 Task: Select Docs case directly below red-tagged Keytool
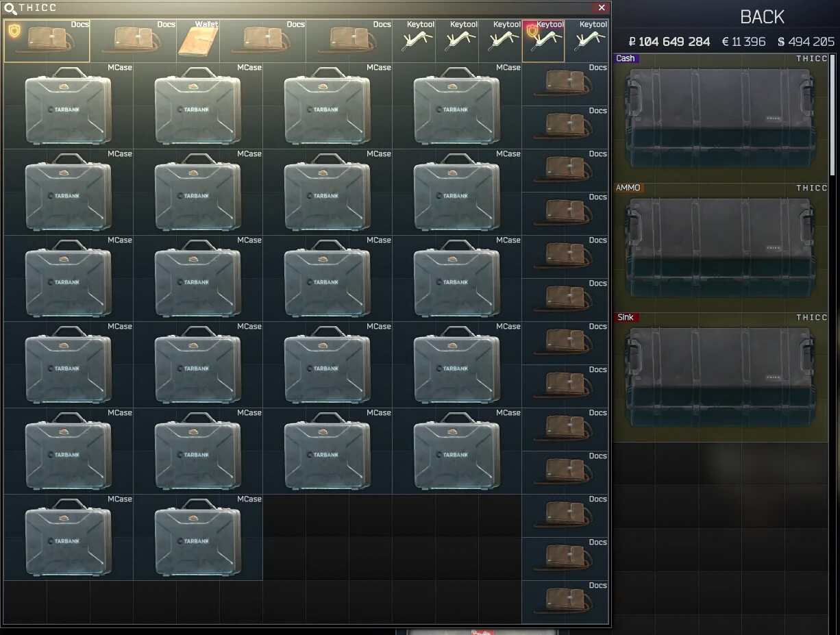[x=565, y=84]
